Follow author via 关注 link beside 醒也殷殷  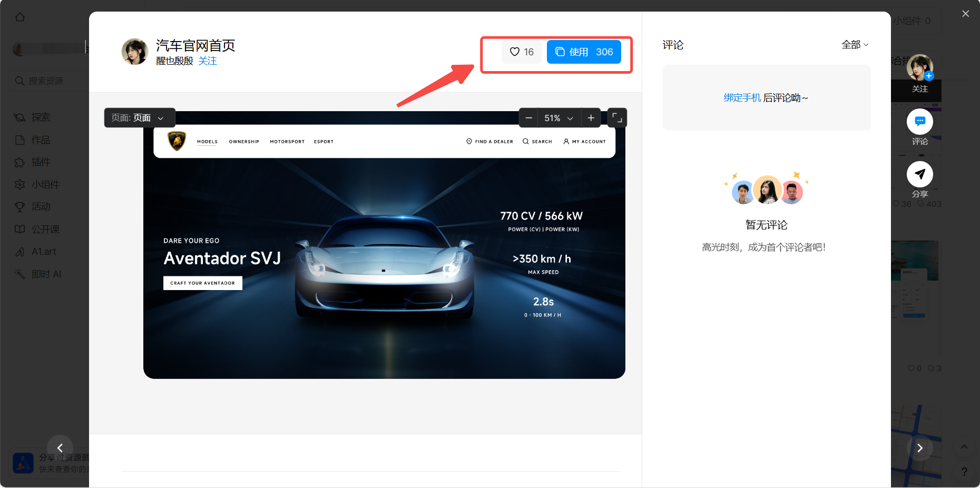pyautogui.click(x=208, y=61)
